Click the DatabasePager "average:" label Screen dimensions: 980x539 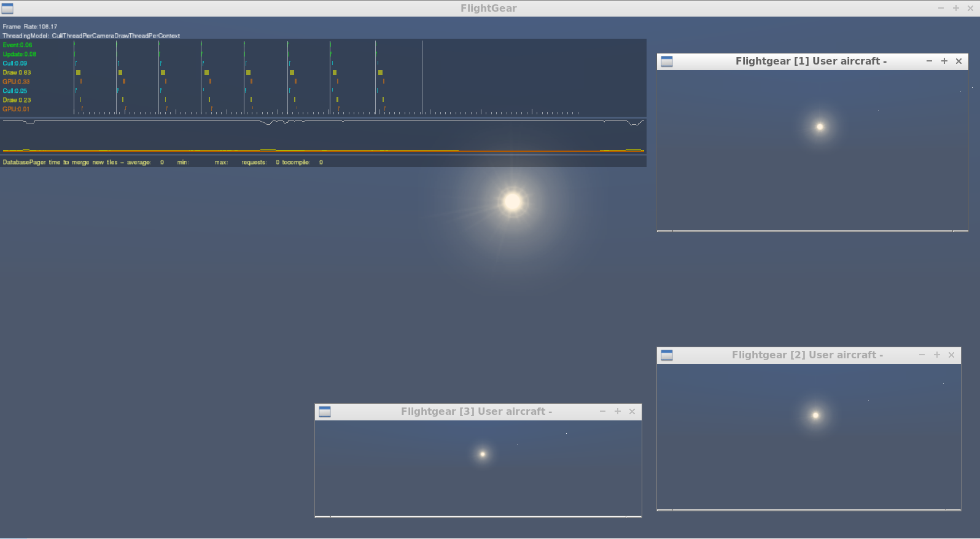point(139,162)
